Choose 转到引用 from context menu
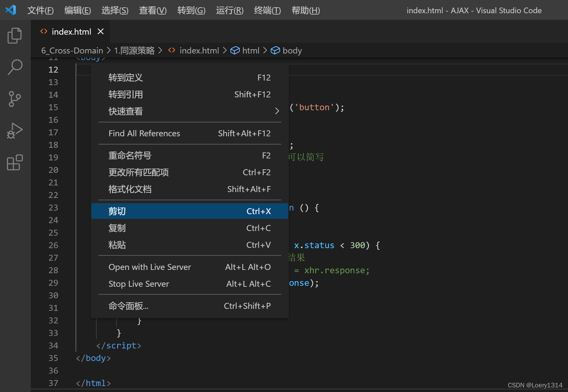568x392 pixels. tap(190, 94)
